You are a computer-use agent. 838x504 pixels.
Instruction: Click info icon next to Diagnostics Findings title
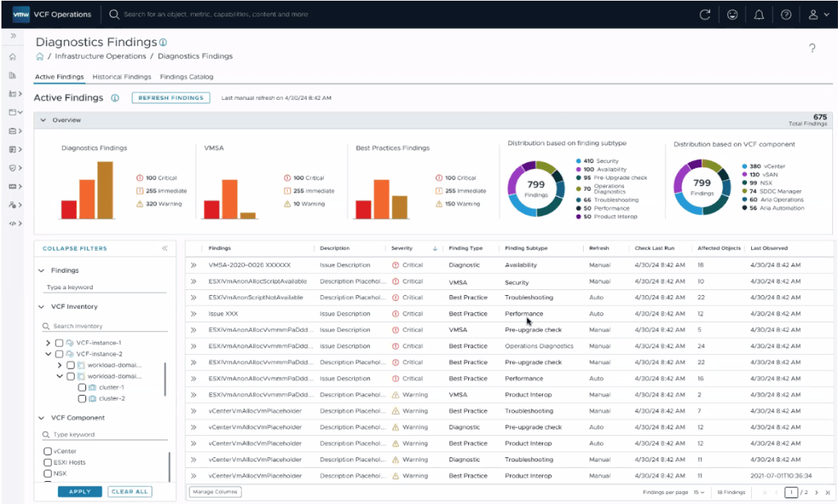(163, 43)
